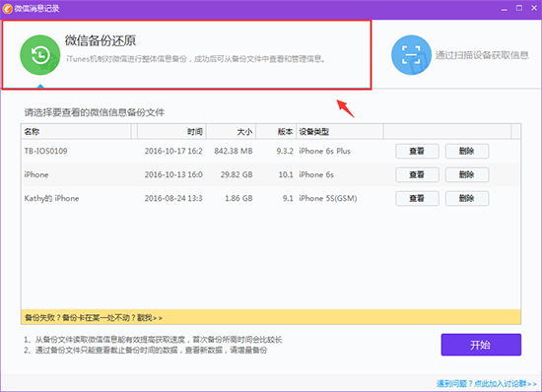Image resolution: width=542 pixels, height=392 pixels.
Task: View the 29.82 GB iPhone backup
Action: (x=417, y=174)
